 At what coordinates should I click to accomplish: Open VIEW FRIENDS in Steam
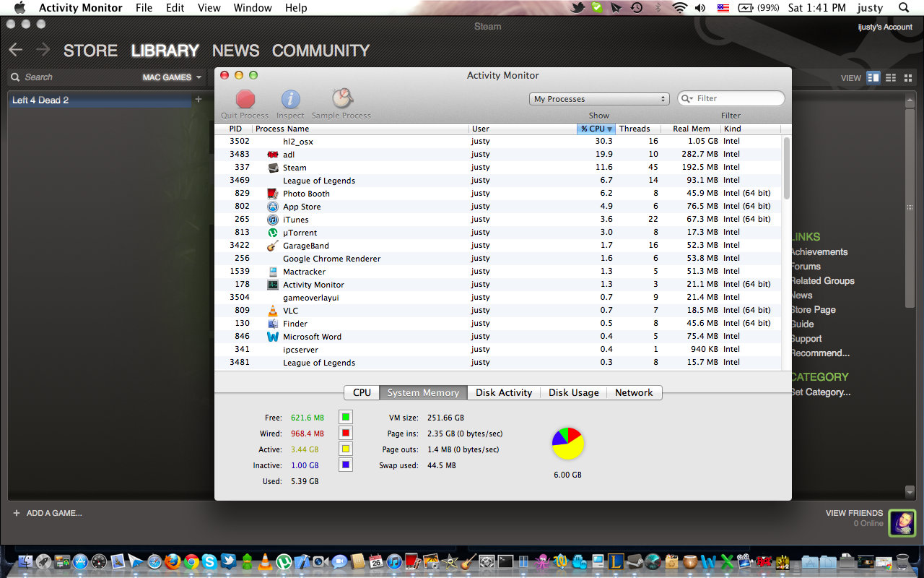tap(854, 513)
